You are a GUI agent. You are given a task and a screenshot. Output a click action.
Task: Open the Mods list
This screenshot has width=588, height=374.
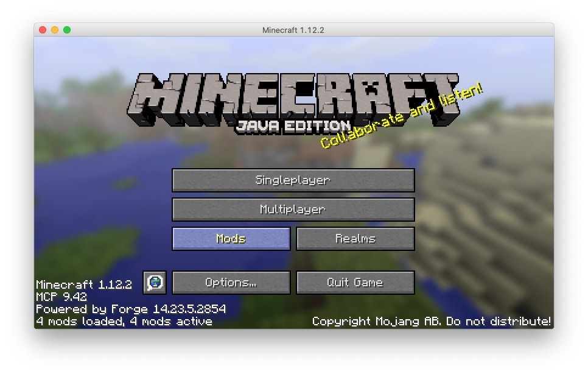(231, 239)
